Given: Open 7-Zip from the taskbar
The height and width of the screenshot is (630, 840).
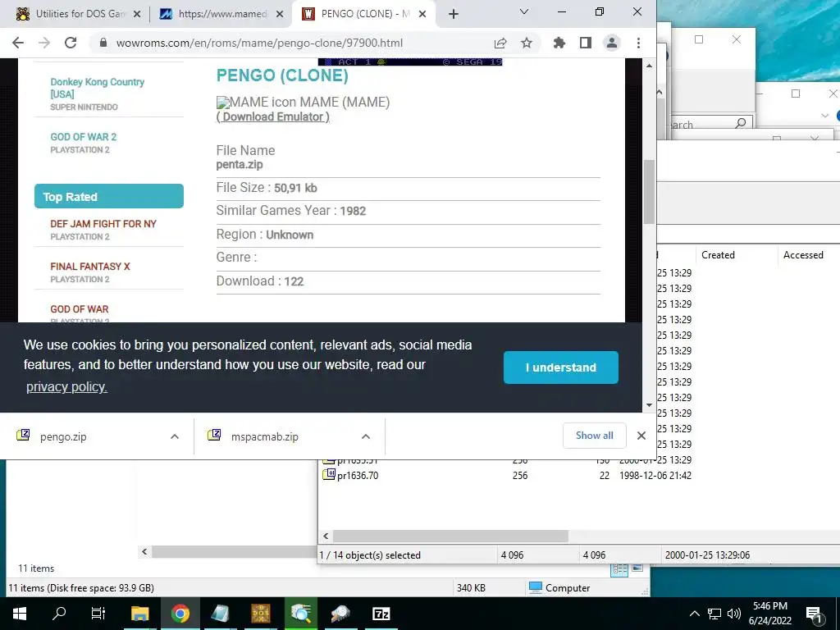Looking at the screenshot, I should 381,614.
